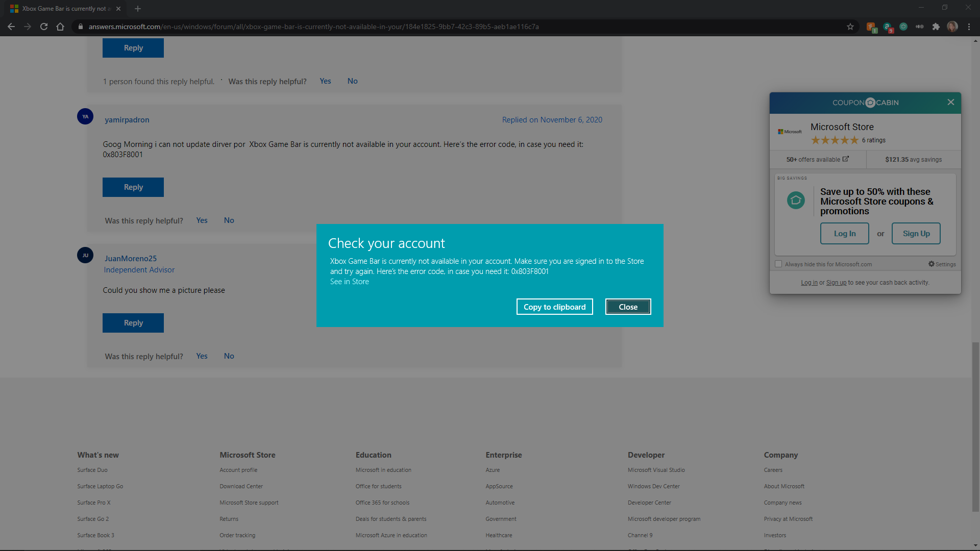Image resolution: width=980 pixels, height=551 pixels.
Task: Open the Extensions puzzle piece menu
Action: tap(936, 27)
